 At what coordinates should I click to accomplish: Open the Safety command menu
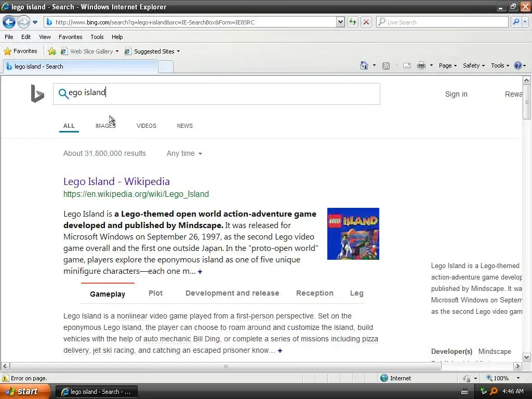pos(474,65)
